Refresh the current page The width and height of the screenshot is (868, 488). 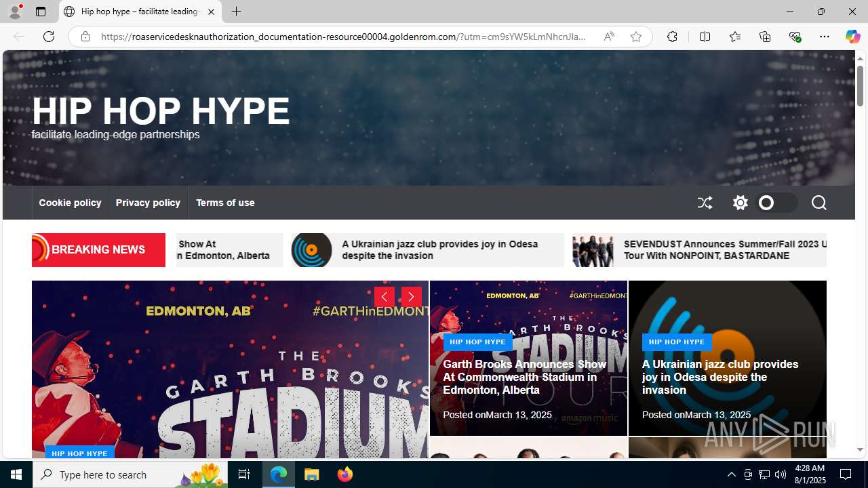click(x=49, y=37)
